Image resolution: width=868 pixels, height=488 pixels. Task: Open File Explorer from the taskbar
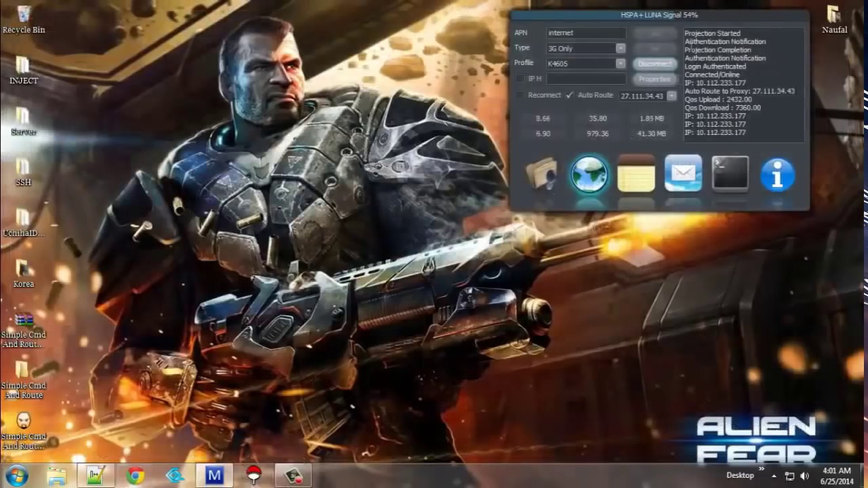pos(57,476)
